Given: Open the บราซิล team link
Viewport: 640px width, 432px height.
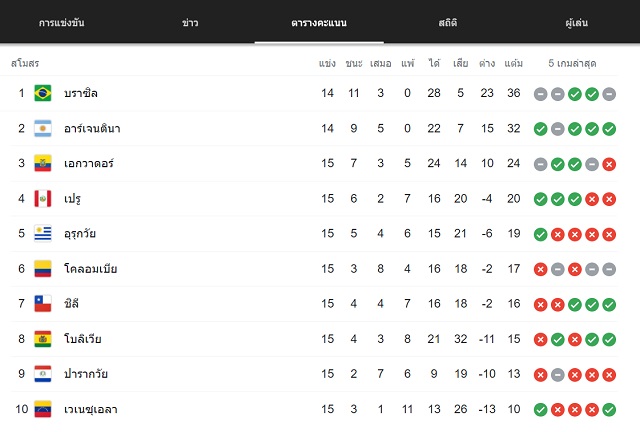Looking at the screenshot, I should [81, 93].
